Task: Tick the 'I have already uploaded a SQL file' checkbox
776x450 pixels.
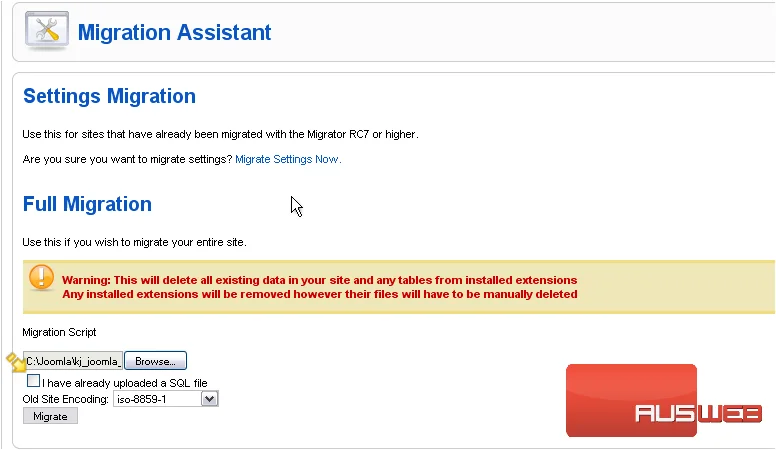Action: pyautogui.click(x=33, y=381)
